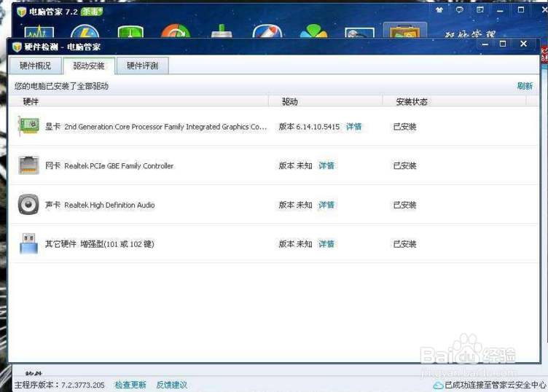Select the Realtek High Definition Audio text
Image resolution: width=548 pixels, height=392 pixels.
(109, 205)
